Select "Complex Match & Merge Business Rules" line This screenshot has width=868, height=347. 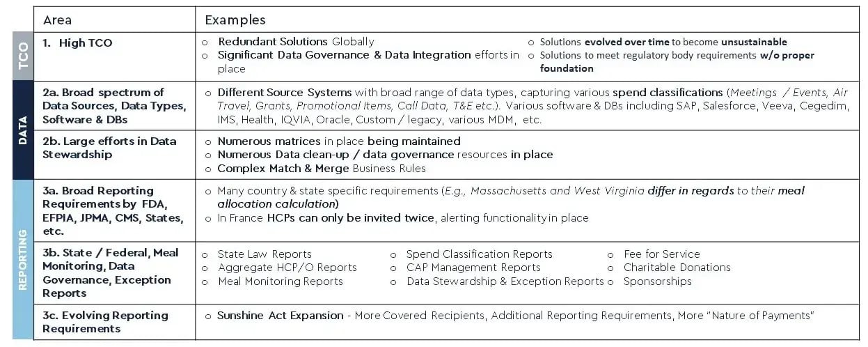coord(322,168)
